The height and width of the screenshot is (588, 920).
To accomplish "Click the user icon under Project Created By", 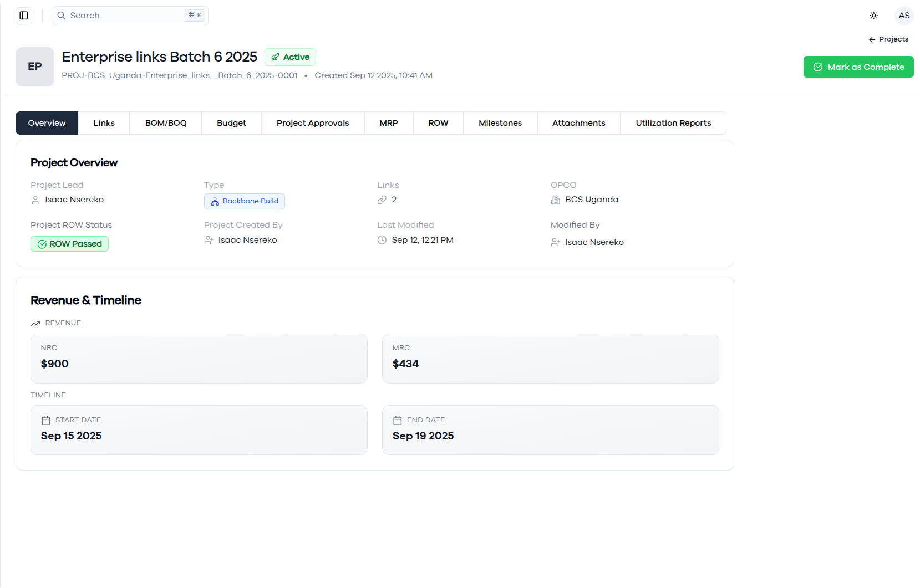I will tap(209, 240).
